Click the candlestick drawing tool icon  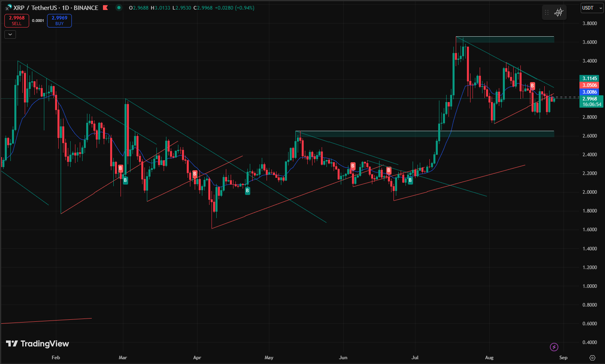(x=559, y=12)
